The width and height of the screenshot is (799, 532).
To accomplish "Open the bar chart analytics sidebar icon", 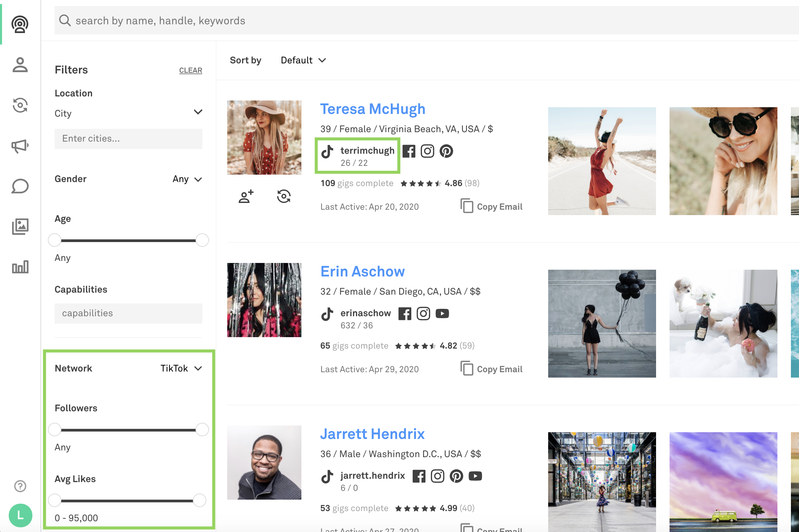I will 20,267.
